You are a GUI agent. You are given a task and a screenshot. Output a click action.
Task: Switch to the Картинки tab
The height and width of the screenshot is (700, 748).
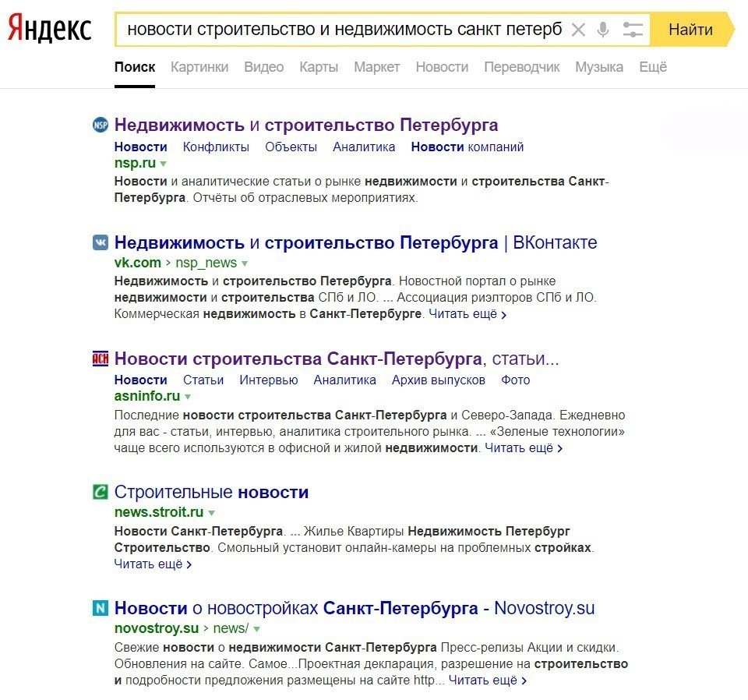coord(199,67)
